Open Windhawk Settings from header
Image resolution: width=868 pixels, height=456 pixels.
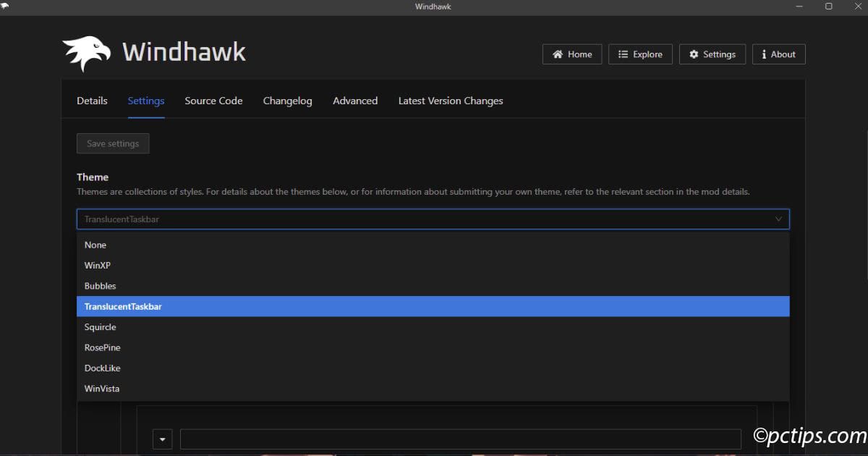(x=712, y=54)
